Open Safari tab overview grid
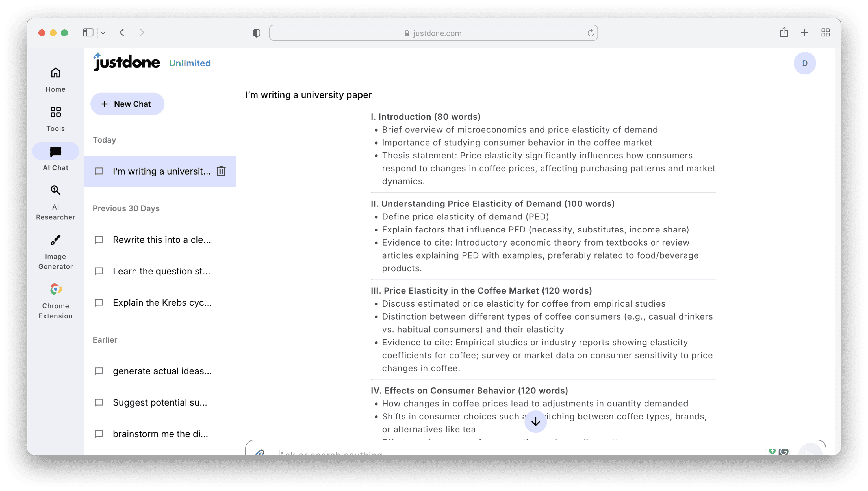The width and height of the screenshot is (868, 491). (825, 33)
